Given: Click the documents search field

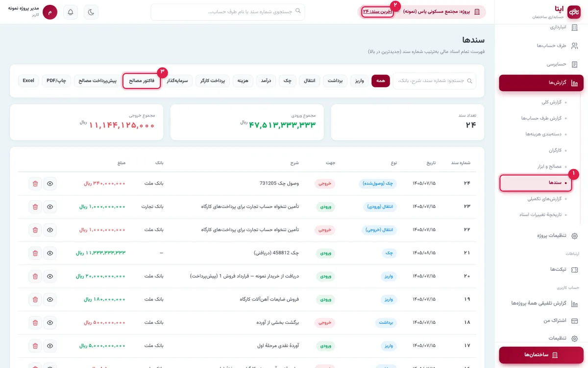Looking at the screenshot, I should (x=434, y=81).
